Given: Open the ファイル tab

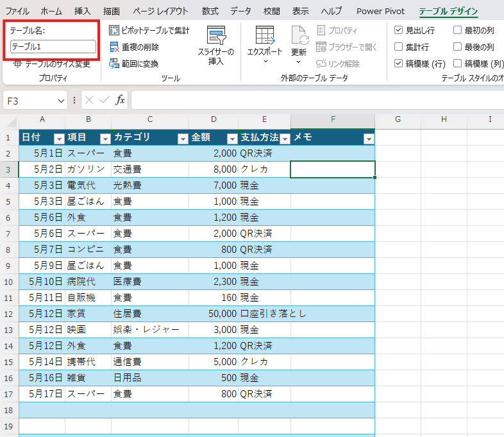Looking at the screenshot, I should pos(17,12).
